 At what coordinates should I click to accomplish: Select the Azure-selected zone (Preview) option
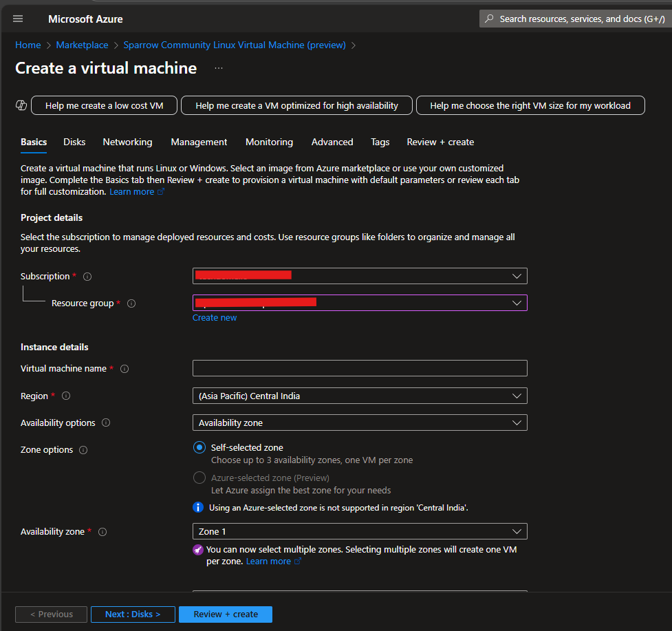[x=199, y=478]
